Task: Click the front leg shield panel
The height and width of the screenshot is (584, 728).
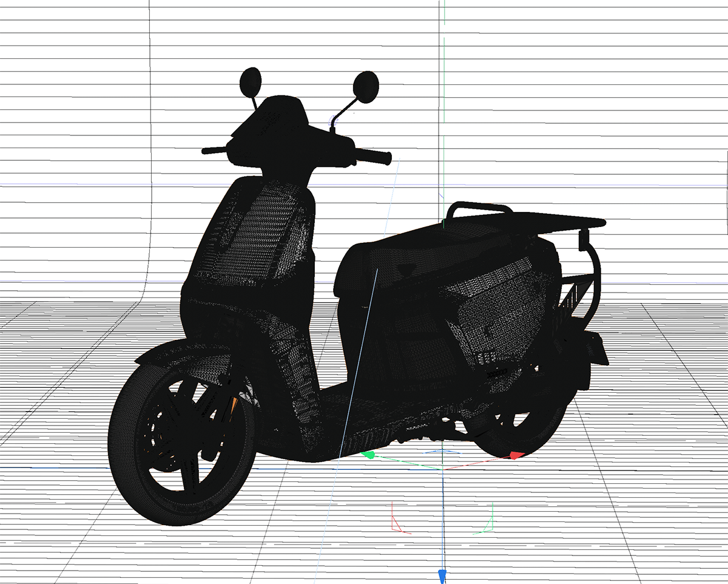Action: [x=255, y=243]
